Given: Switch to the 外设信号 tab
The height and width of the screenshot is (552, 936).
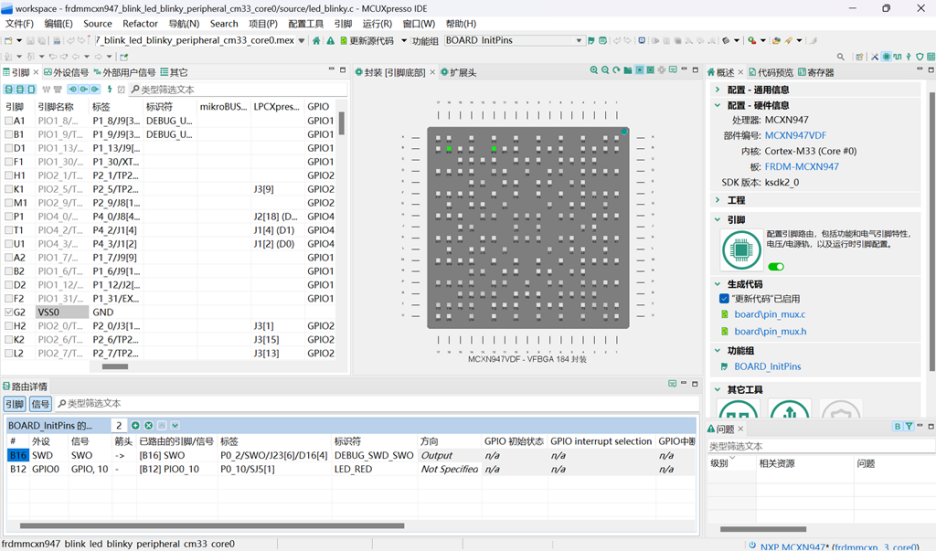Looking at the screenshot, I should (65, 72).
